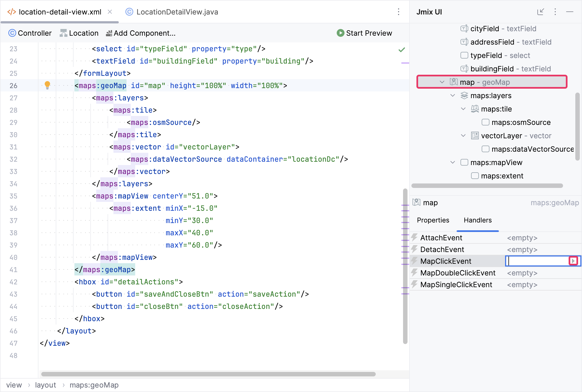
Task: Switch to the Properties tab
Action: (x=433, y=220)
